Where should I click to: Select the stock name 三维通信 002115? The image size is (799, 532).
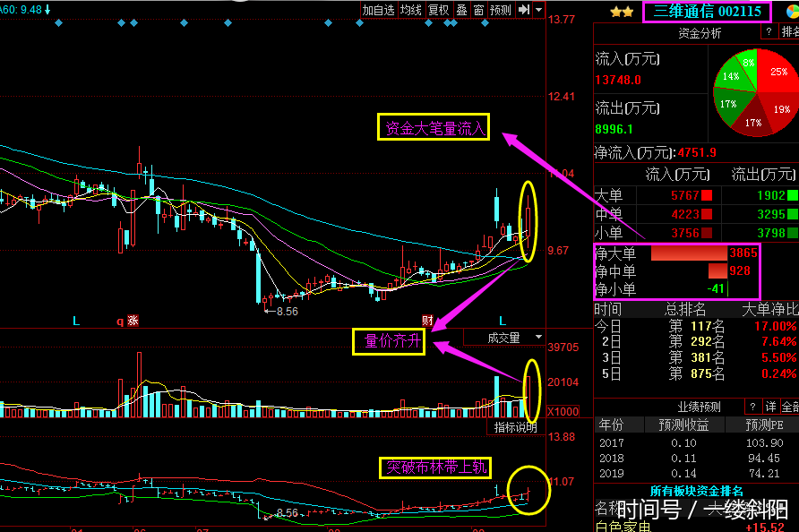pyautogui.click(x=707, y=12)
